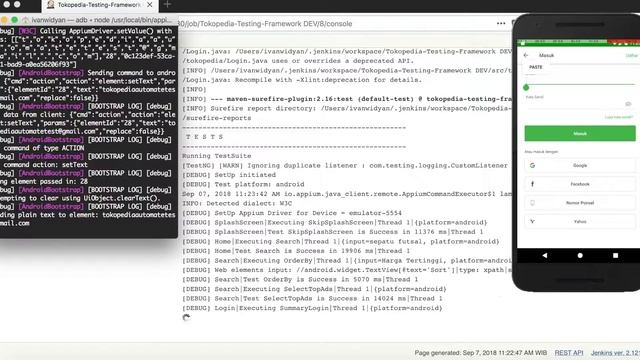The image size is (640, 360).
Task: Click 'command action: setText' in terminal
Action: pyautogui.click(x=45, y=165)
